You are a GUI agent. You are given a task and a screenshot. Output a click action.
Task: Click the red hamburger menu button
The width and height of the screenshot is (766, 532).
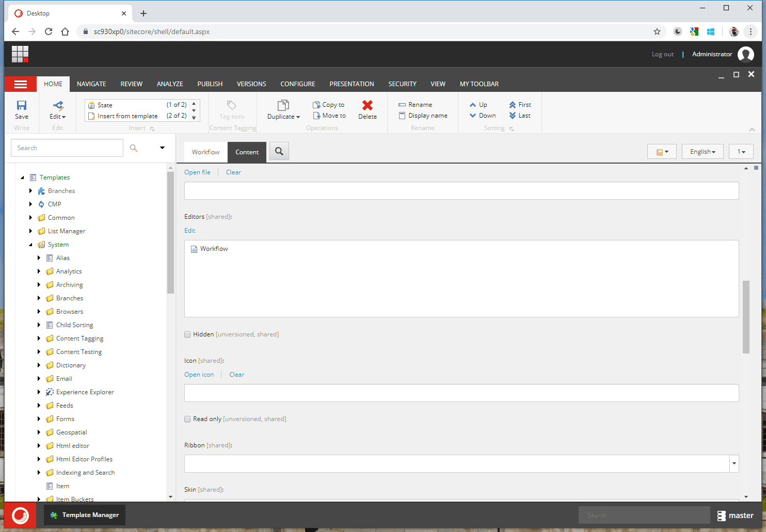pyautogui.click(x=21, y=84)
